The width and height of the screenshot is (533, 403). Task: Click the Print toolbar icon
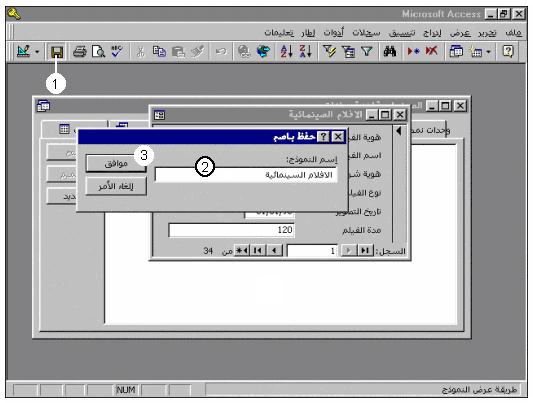point(80,52)
